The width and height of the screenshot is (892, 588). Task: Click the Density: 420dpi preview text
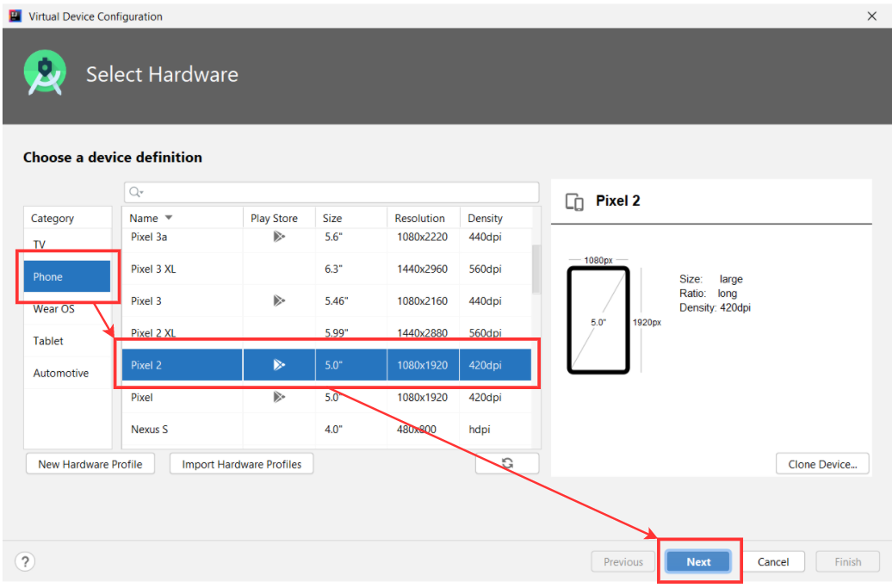[715, 307]
